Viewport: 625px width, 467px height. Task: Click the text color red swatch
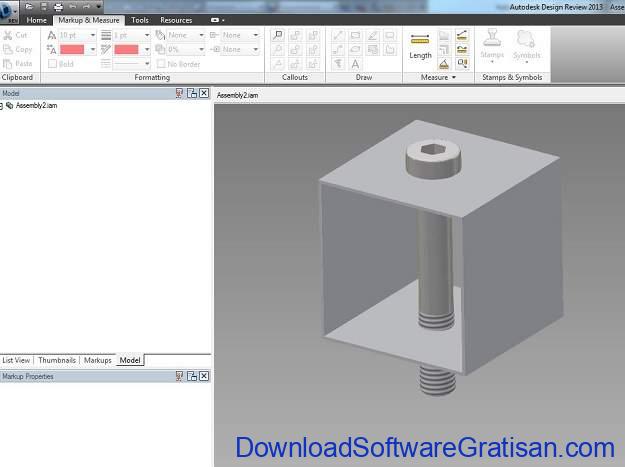click(x=72, y=49)
